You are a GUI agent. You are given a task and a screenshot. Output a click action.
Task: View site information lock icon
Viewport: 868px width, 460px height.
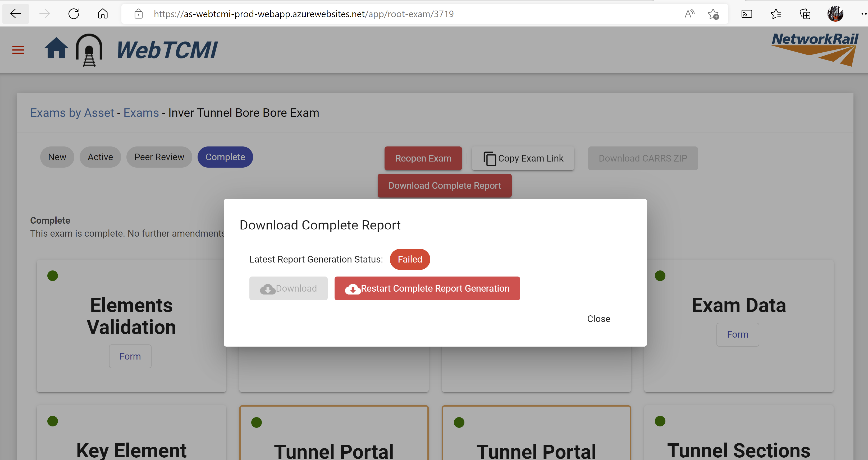click(139, 14)
